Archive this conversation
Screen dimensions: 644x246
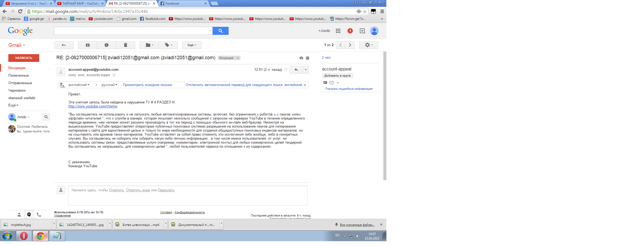click(x=88, y=45)
